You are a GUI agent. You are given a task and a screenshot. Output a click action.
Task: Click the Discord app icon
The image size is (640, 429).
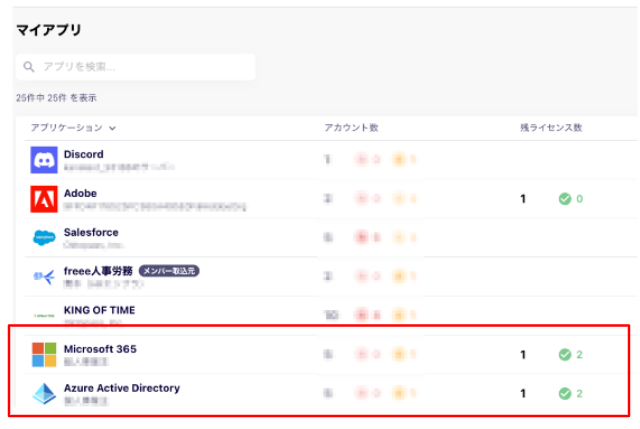pyautogui.click(x=44, y=160)
